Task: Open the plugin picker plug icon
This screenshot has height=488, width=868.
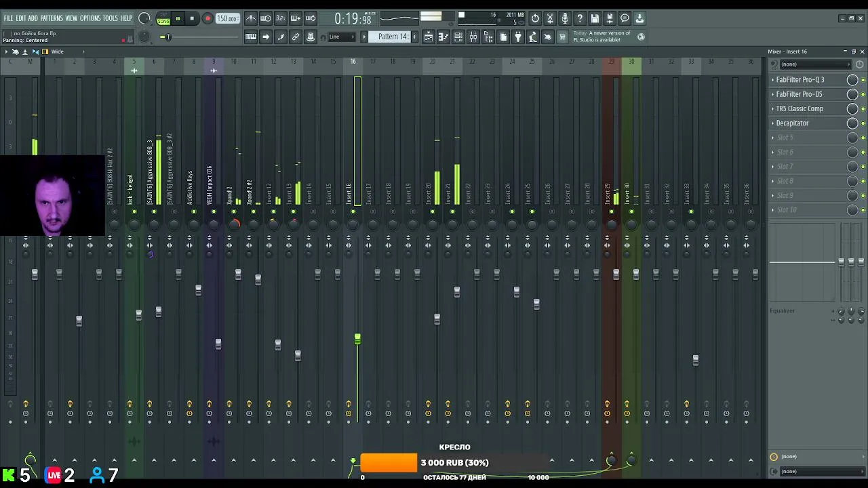Action: tap(518, 37)
